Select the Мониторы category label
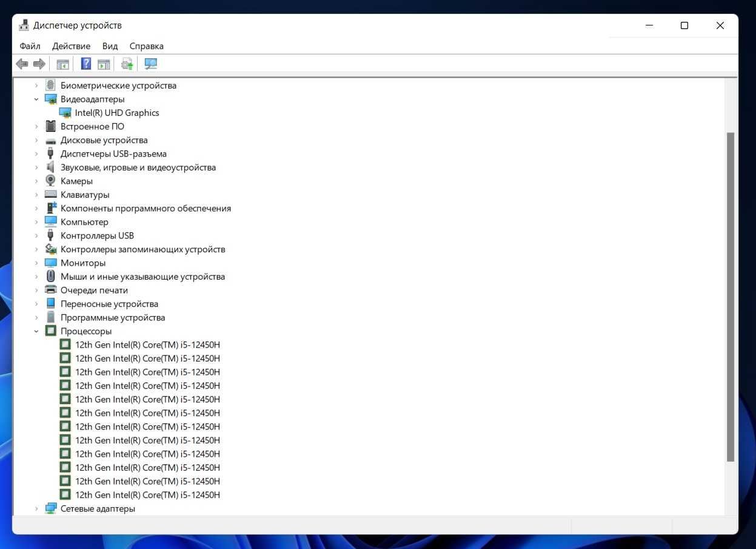 83,263
